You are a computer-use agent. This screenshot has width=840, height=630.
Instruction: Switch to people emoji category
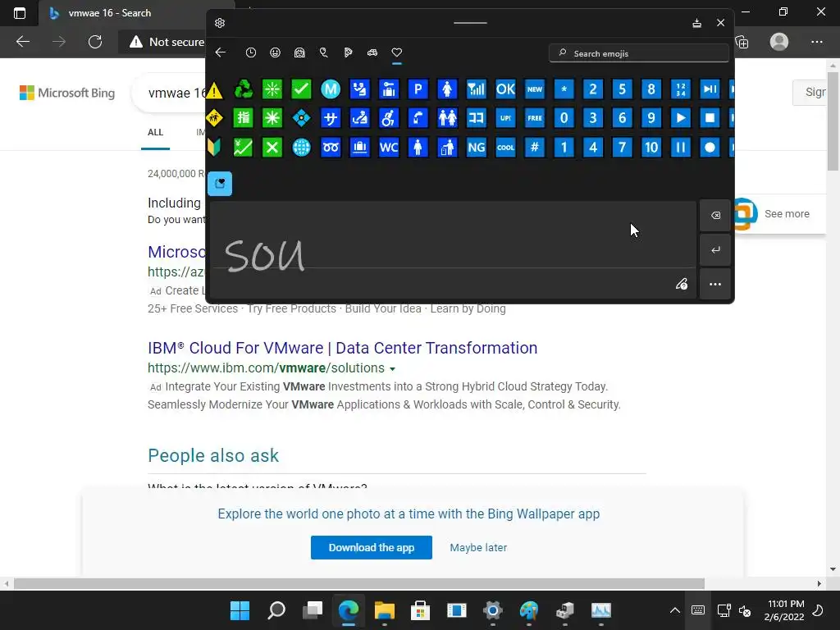coord(299,52)
